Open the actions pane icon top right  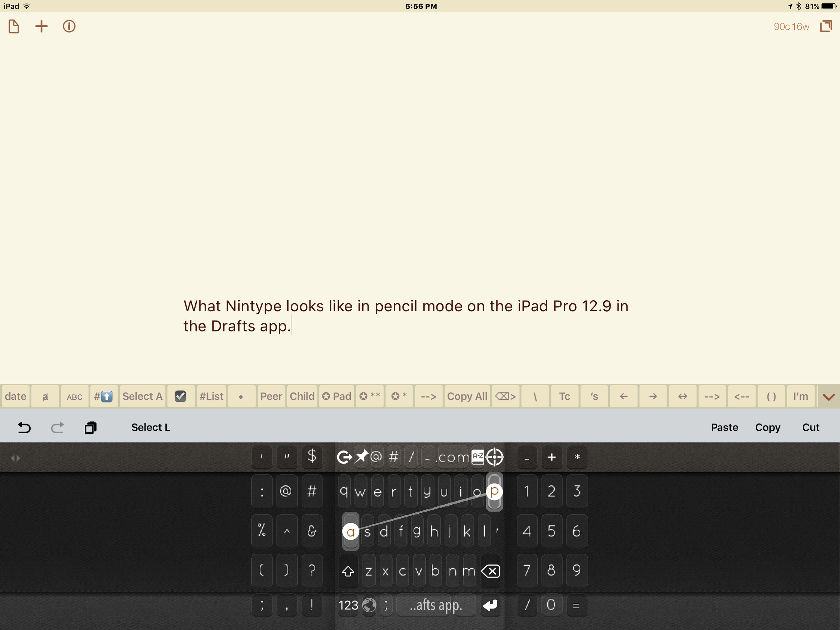(826, 26)
